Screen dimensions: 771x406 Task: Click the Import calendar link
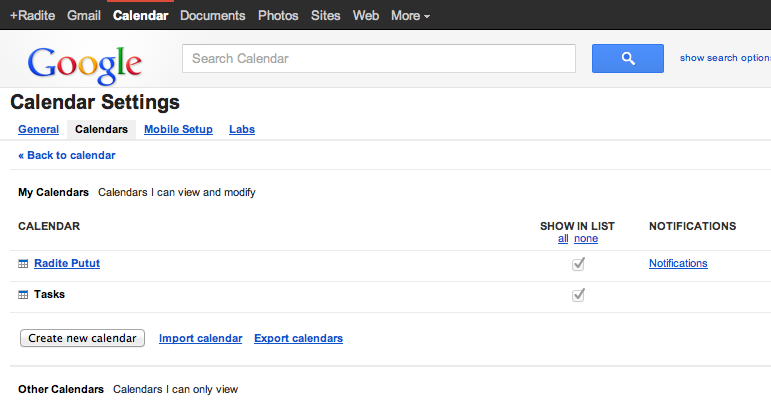point(201,338)
